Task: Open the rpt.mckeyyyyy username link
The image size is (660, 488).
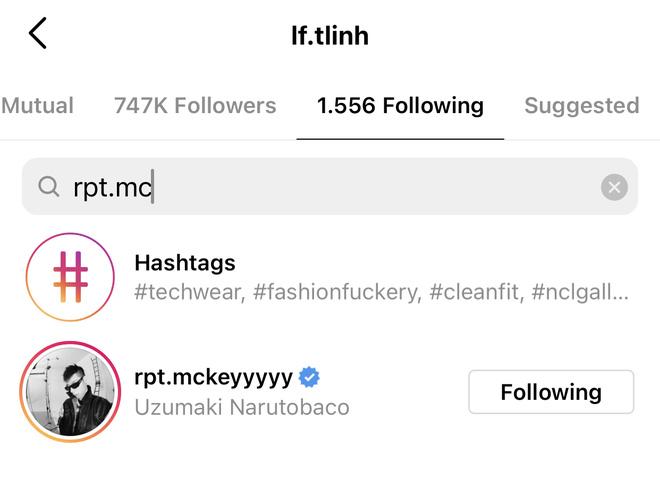Action: click(x=213, y=377)
